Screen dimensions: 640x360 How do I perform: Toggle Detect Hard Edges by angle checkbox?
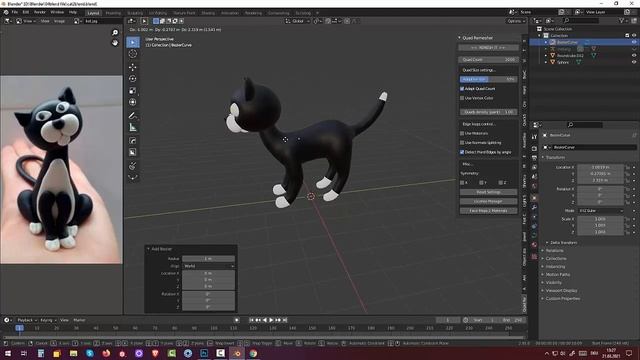pos(462,152)
